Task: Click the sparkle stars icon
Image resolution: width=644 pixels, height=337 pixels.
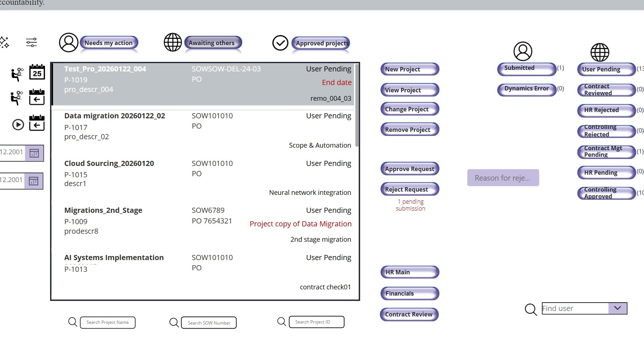Action: tap(4, 42)
